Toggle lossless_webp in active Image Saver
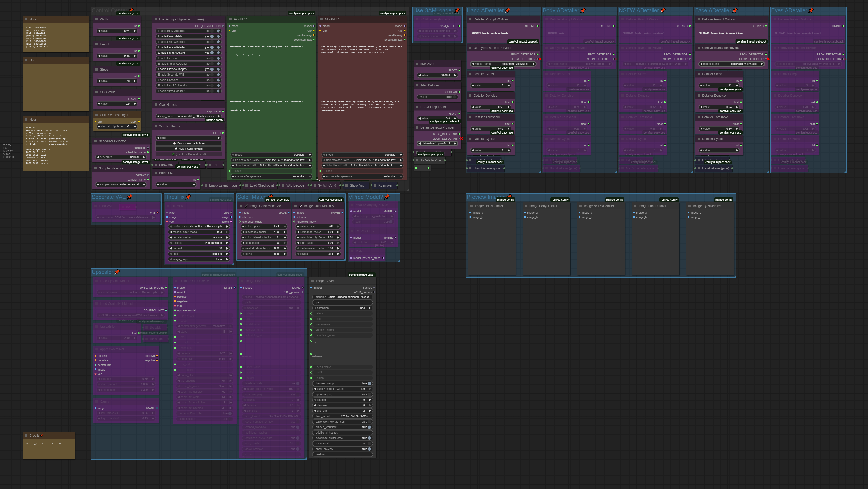 (x=369, y=383)
